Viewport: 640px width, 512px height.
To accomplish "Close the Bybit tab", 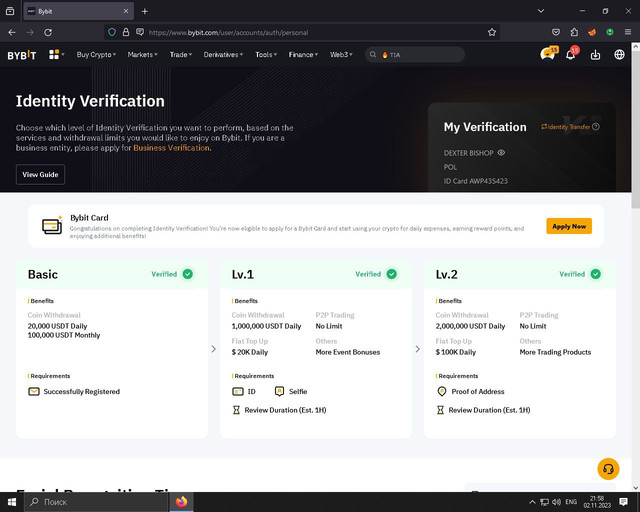I will click(x=126, y=11).
